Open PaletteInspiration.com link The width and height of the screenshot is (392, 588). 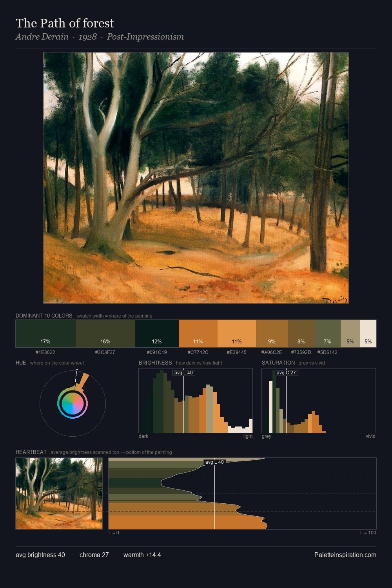pyautogui.click(x=345, y=555)
